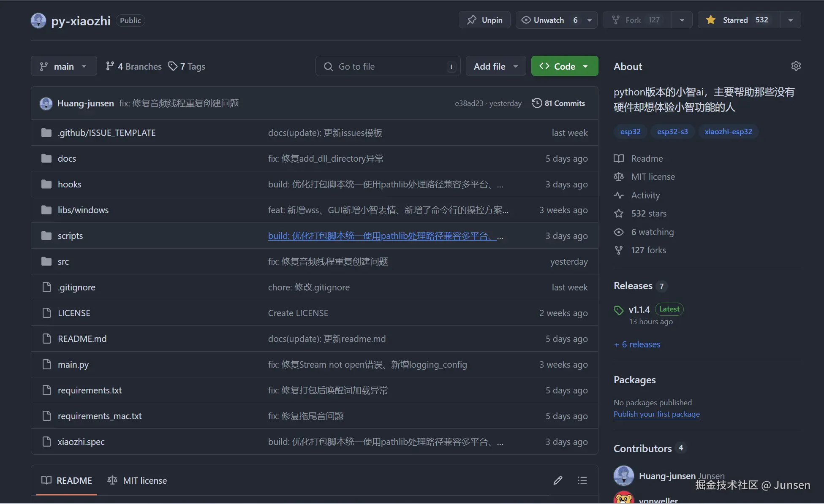The height and width of the screenshot is (504, 824).
Task: Switch to the MIT license tab
Action: tap(137, 480)
